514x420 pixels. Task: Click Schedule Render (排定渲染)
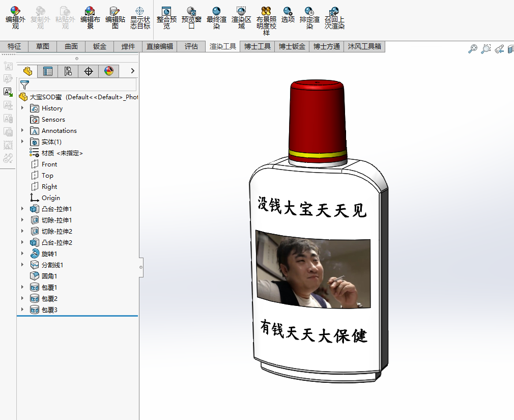coord(309,18)
